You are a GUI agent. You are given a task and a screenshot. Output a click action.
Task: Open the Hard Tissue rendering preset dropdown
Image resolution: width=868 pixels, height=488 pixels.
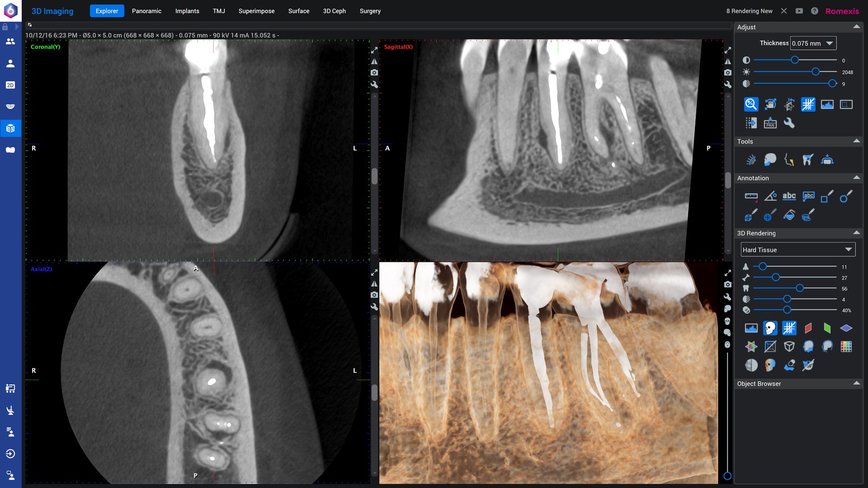798,249
